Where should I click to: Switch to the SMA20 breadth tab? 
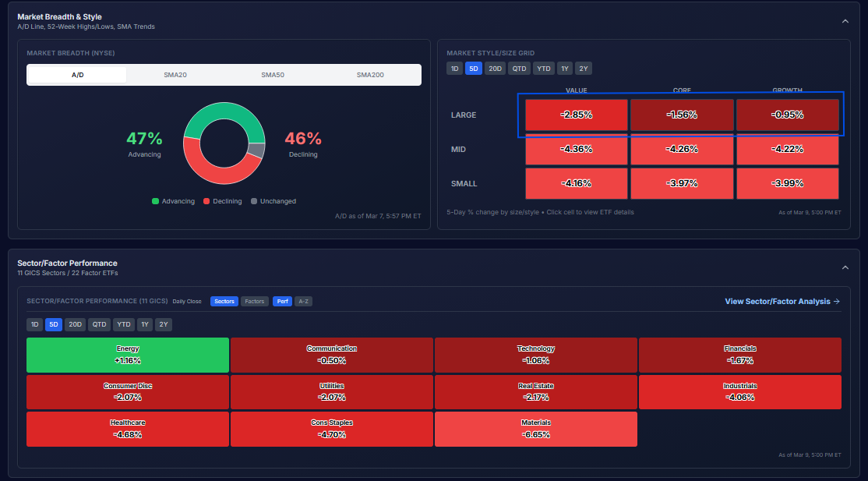[175, 75]
